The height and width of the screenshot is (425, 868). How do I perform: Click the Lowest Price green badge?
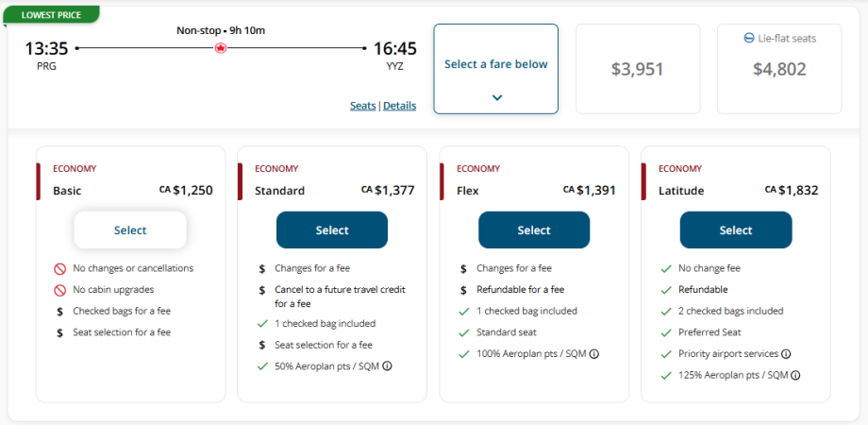[x=49, y=15]
